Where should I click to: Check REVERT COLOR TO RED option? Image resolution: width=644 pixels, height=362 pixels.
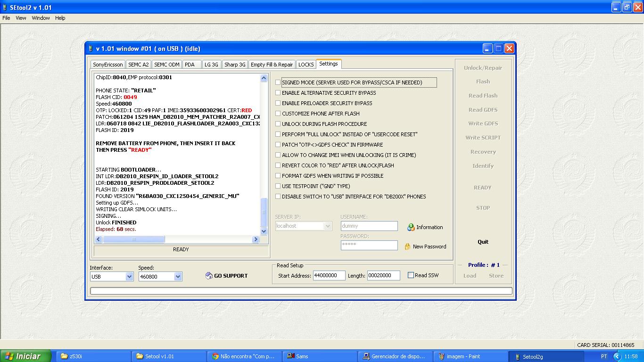point(278,165)
